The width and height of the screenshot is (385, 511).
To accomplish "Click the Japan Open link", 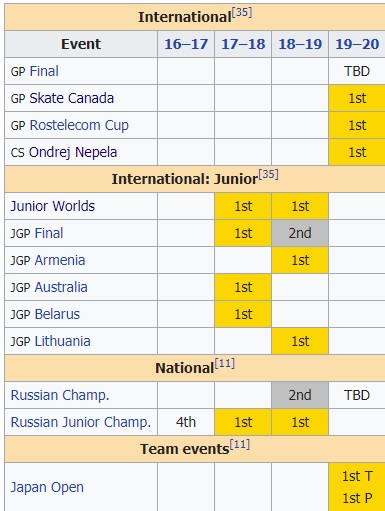I will click(47, 487).
